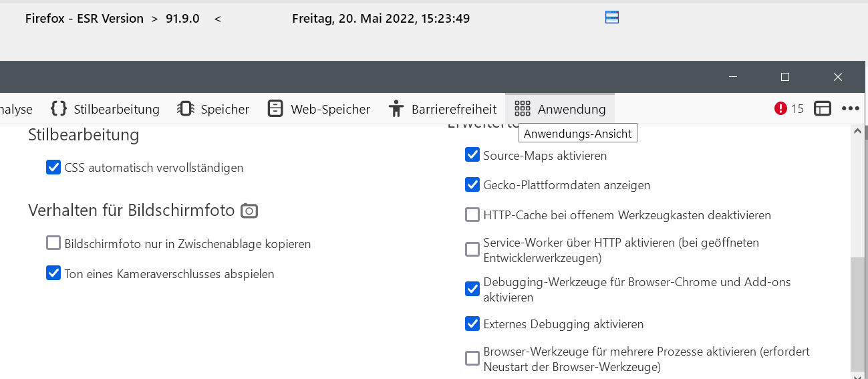The height and width of the screenshot is (379, 868).
Task: Click the blue window icon at top
Action: [612, 17]
